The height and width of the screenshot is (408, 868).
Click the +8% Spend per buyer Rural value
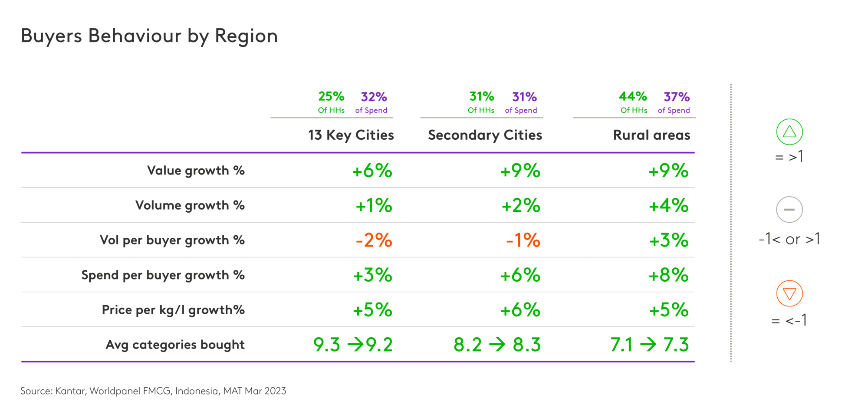tap(668, 275)
